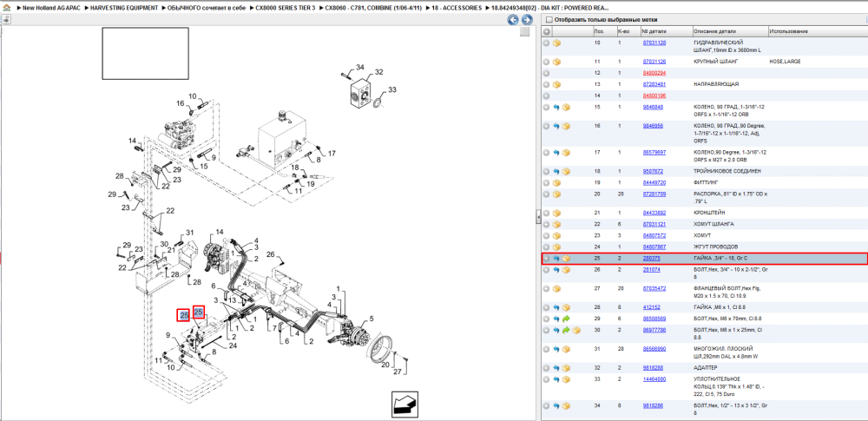The height and width of the screenshot is (421, 868).
Task: Click callout 34 in the diagram
Action: point(360,67)
